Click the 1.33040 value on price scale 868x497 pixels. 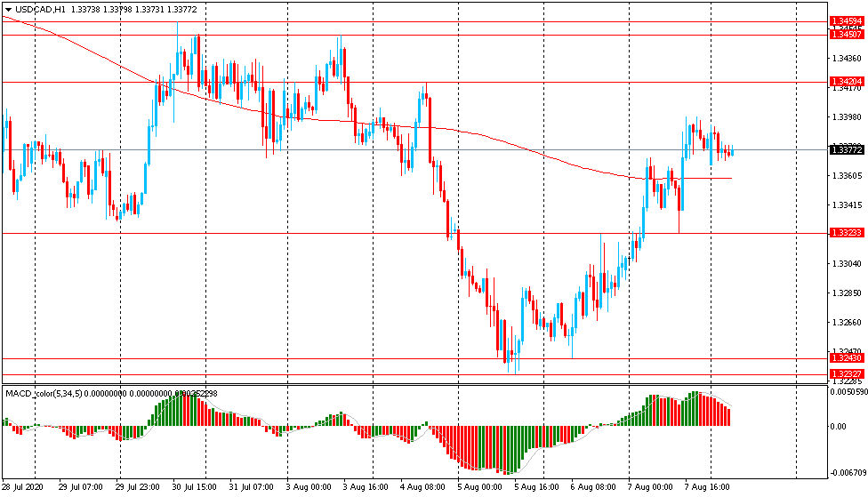pyautogui.click(x=846, y=264)
